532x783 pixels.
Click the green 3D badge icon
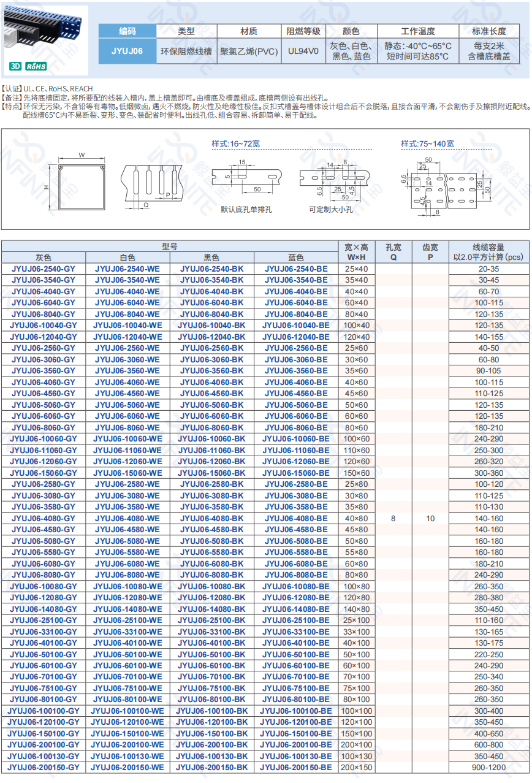16,66
